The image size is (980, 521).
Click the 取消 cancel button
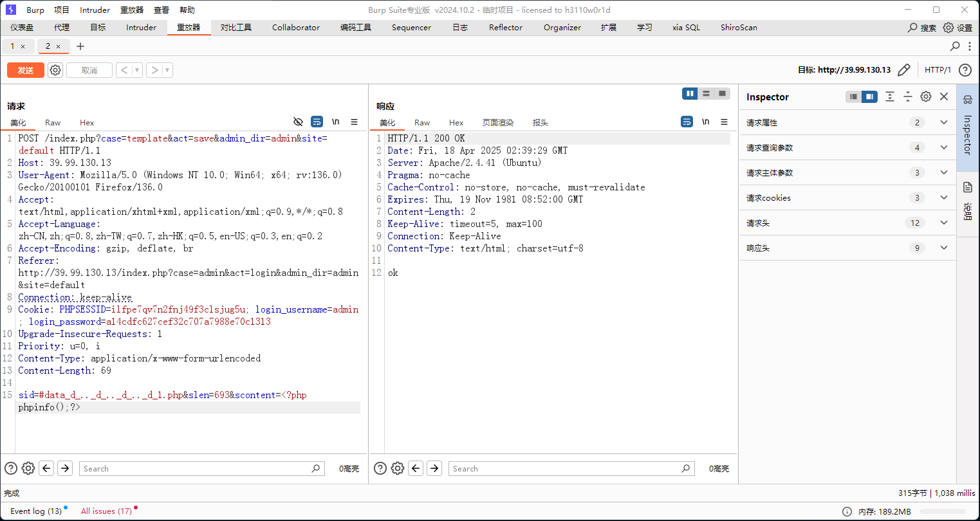(x=89, y=70)
